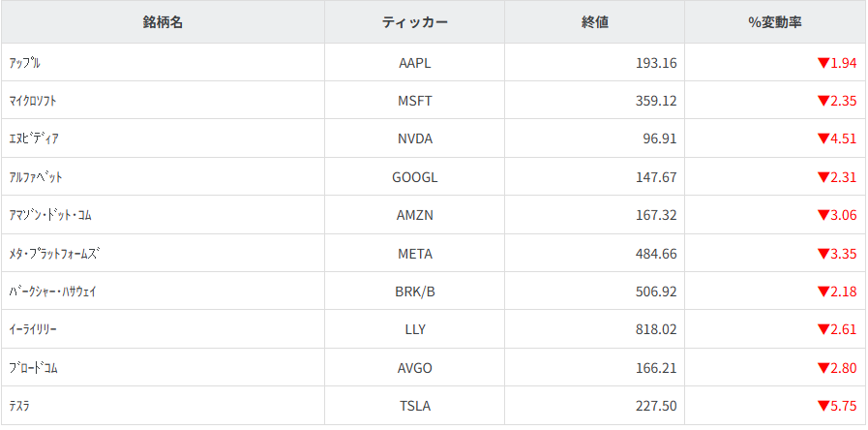
Task: Click the %変動率 column header
Action: (x=775, y=22)
